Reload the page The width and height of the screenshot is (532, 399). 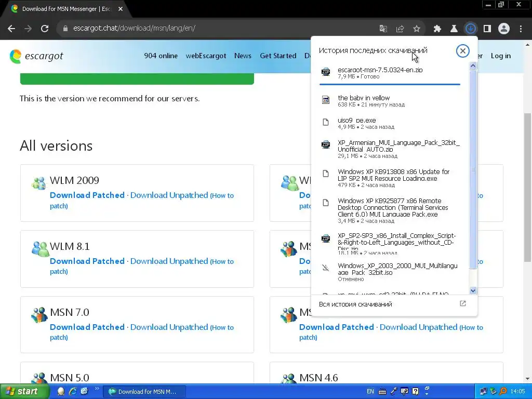tap(45, 29)
